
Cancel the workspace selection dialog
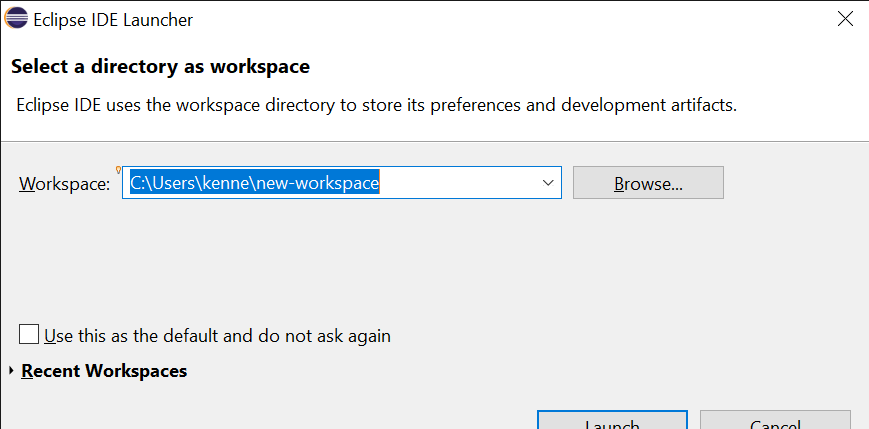775,420
